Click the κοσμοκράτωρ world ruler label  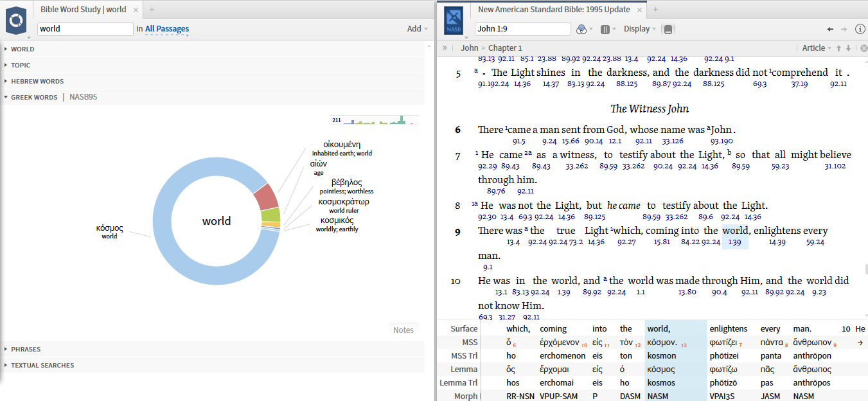click(344, 206)
